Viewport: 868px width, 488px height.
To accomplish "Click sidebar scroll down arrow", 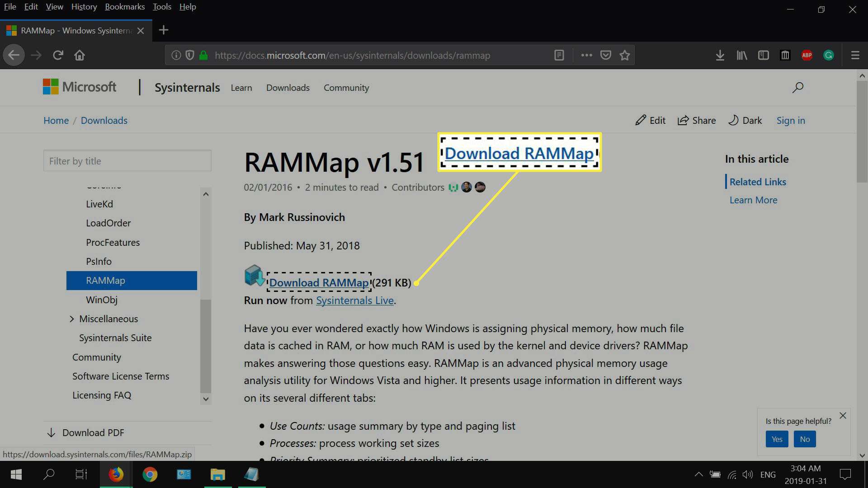I will coord(206,399).
